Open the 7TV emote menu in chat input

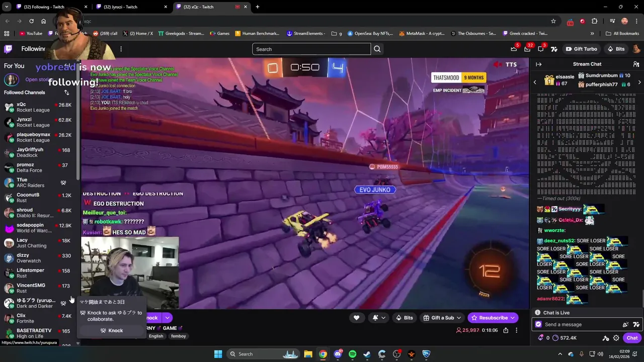(636, 324)
